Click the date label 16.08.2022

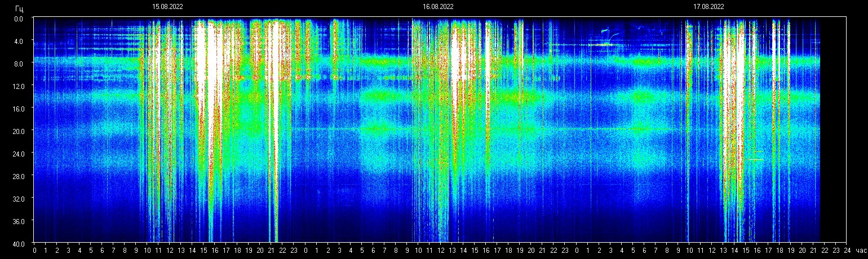coord(438,7)
